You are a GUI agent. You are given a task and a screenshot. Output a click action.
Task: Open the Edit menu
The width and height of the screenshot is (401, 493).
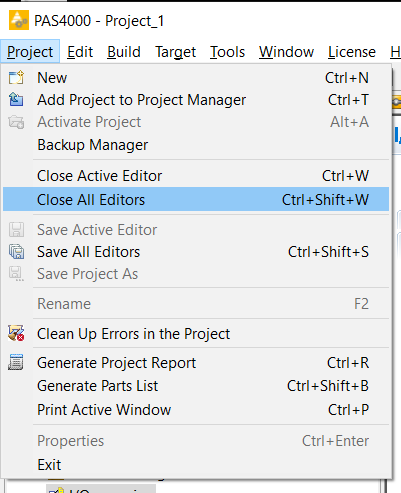(x=80, y=52)
